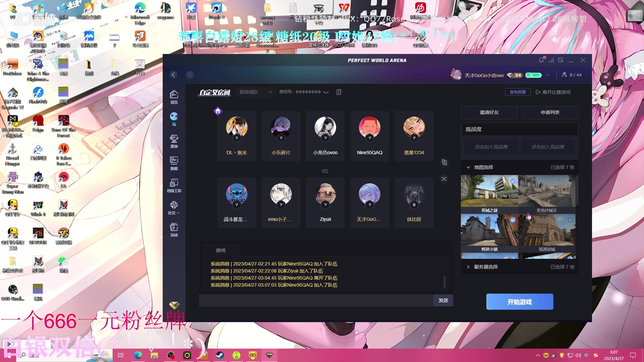This screenshot has height=362, width=644.
Task: Click the 绿色 green status badge
Action: (533, 75)
